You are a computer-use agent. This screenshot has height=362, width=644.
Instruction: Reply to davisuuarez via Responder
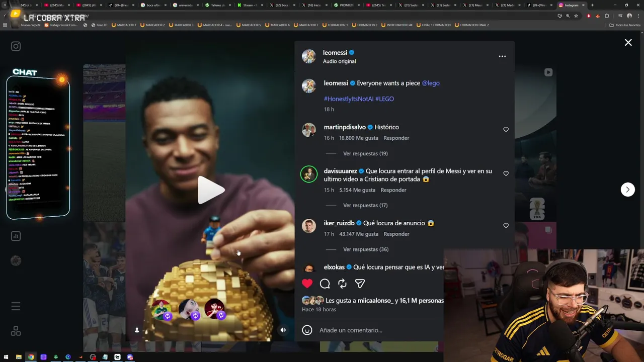click(393, 190)
